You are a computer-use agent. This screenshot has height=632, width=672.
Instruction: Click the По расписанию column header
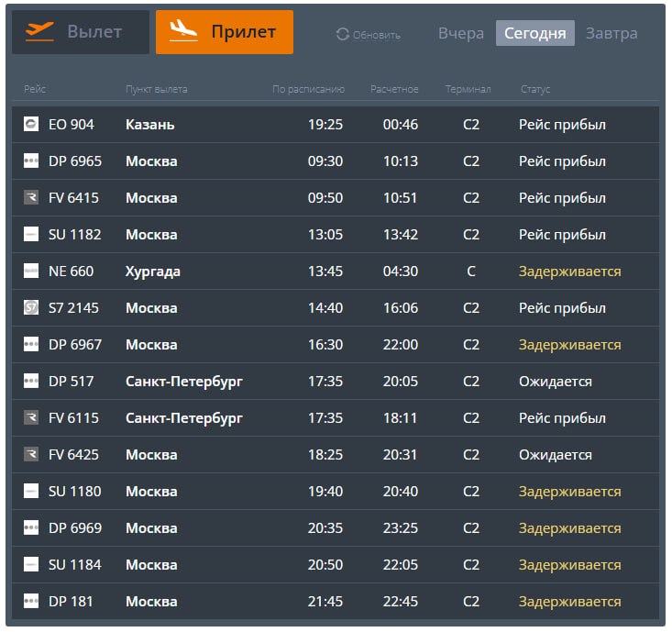[308, 89]
